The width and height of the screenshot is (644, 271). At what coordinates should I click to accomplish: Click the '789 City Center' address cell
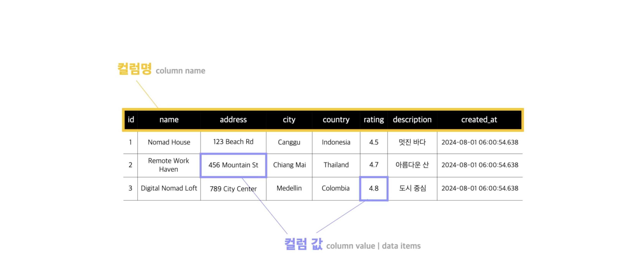233,189
